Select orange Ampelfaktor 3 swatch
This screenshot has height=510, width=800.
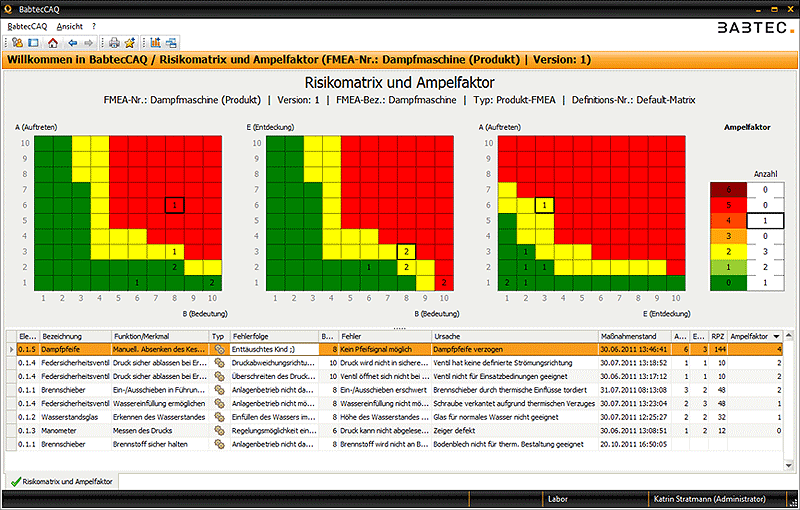coord(729,236)
